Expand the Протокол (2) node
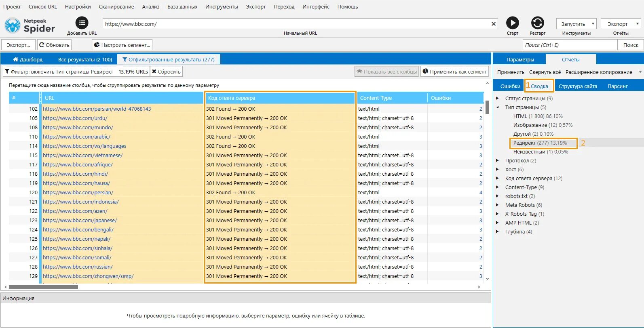This screenshot has height=328, width=644. pos(497,160)
